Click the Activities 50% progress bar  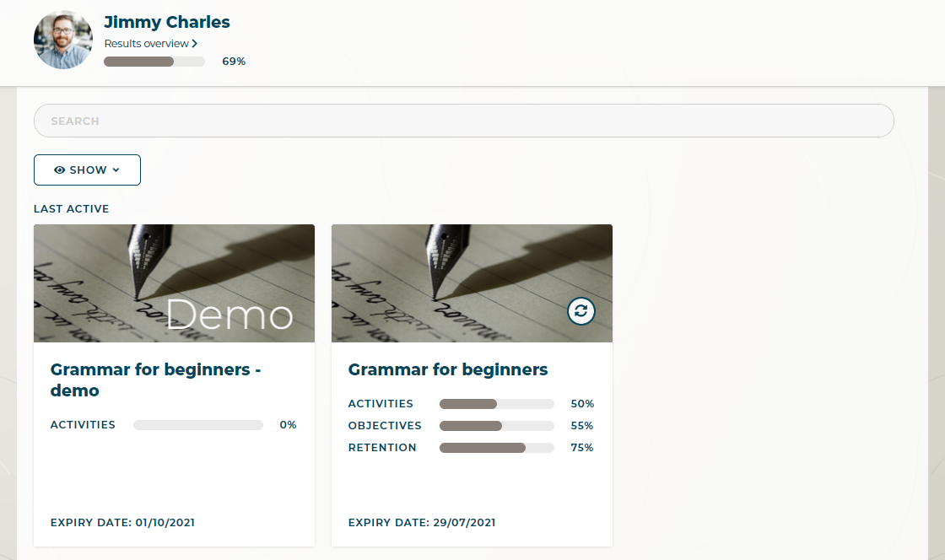496,404
